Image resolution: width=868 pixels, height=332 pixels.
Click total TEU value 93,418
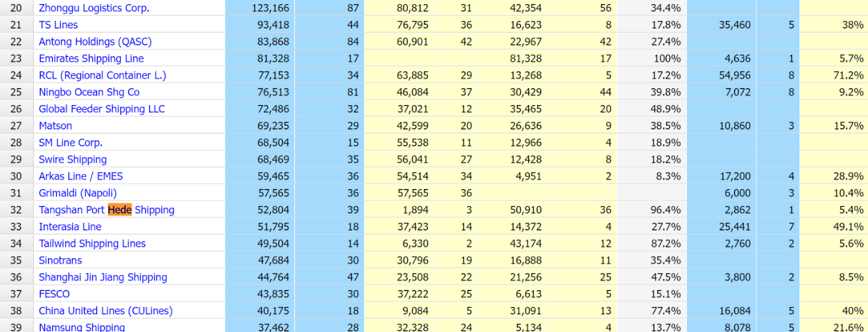(x=273, y=25)
